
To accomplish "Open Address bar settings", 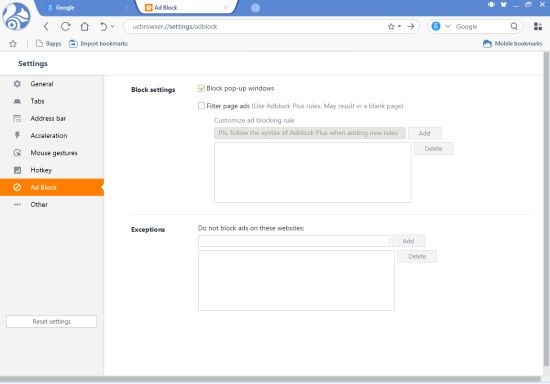I will tap(52, 118).
